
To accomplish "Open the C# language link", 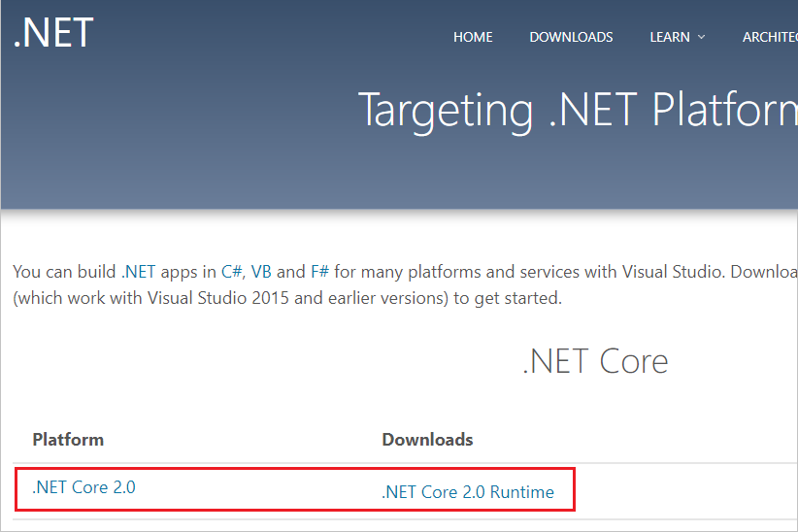I will pyautogui.click(x=232, y=272).
